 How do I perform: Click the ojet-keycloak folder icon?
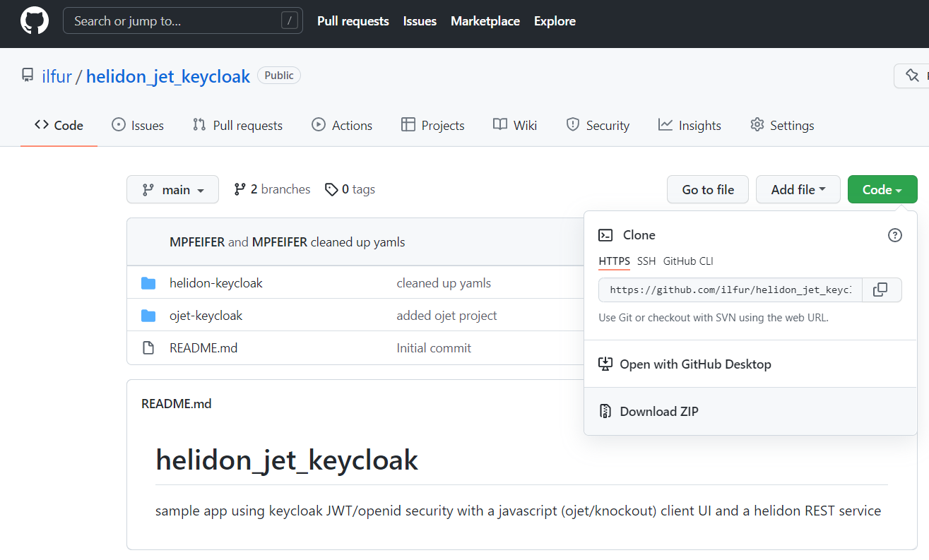point(148,316)
